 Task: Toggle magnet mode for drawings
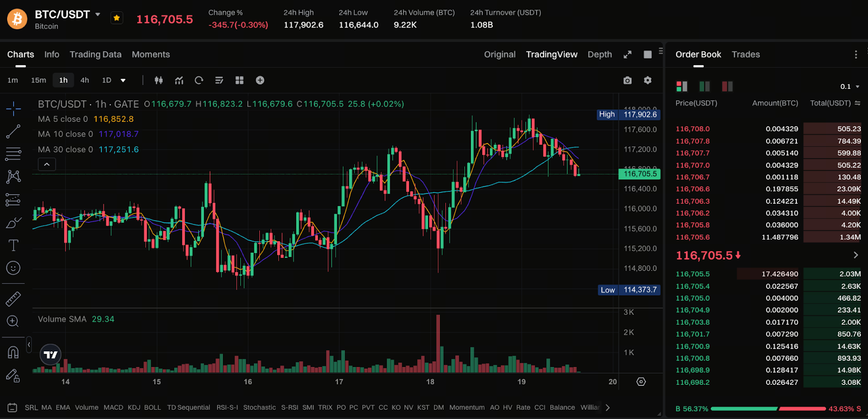[13, 352]
